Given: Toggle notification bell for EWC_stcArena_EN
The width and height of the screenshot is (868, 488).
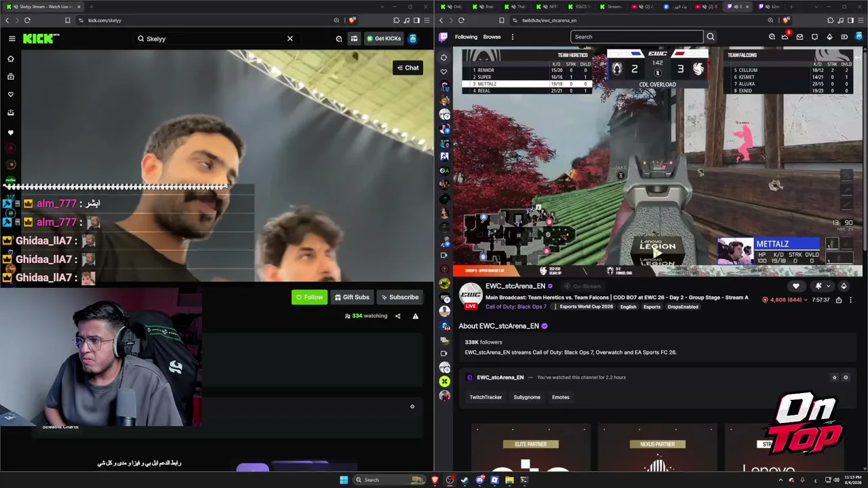Looking at the screenshot, I should pyautogui.click(x=818, y=286).
